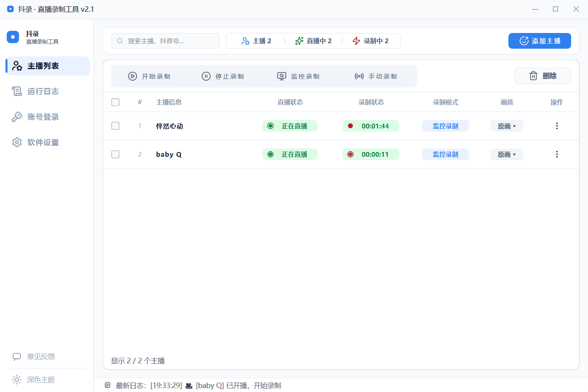Click the 正在直播 status of baby Q
The width and height of the screenshot is (588, 392).
tap(290, 154)
